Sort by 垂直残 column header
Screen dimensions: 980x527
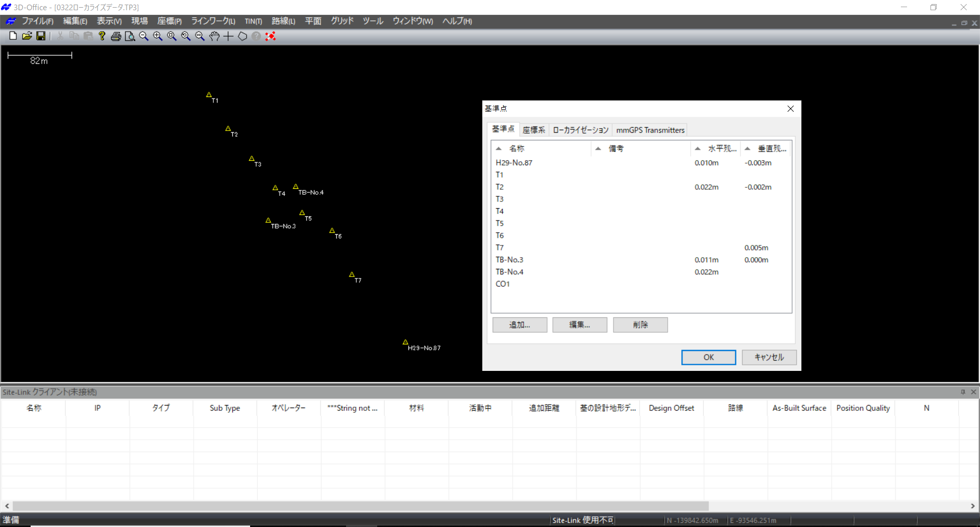pyautogui.click(x=771, y=148)
